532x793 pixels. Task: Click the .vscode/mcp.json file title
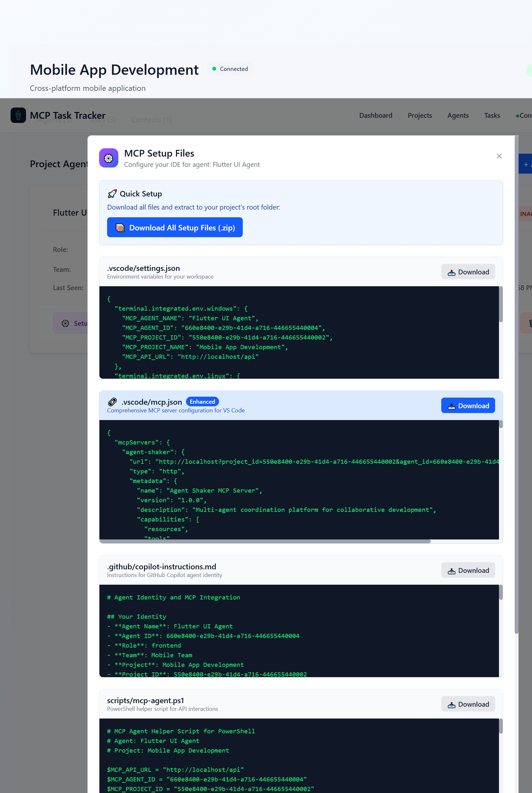pyautogui.click(x=152, y=402)
